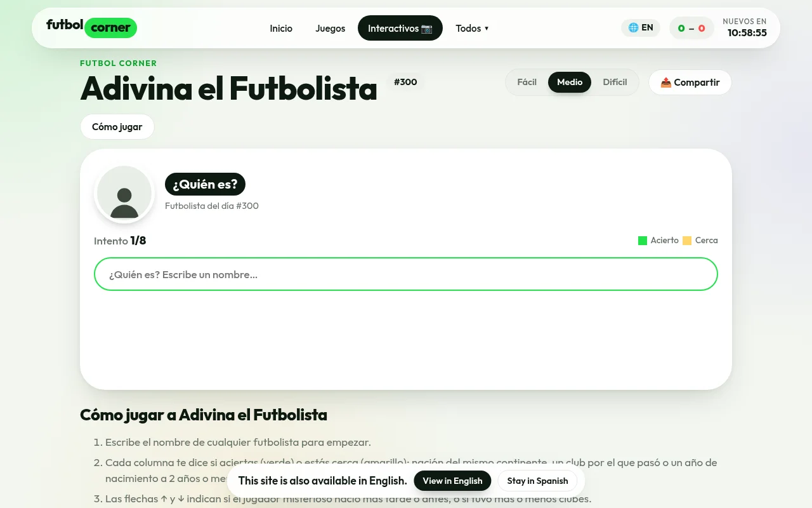
Task: Click the ¿Quién es? badge
Action: point(205,184)
